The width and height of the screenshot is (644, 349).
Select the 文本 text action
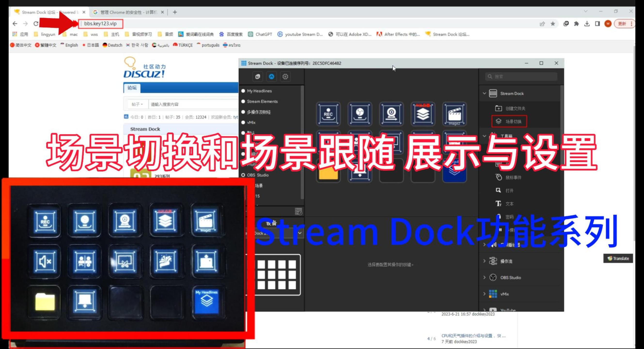point(504,204)
